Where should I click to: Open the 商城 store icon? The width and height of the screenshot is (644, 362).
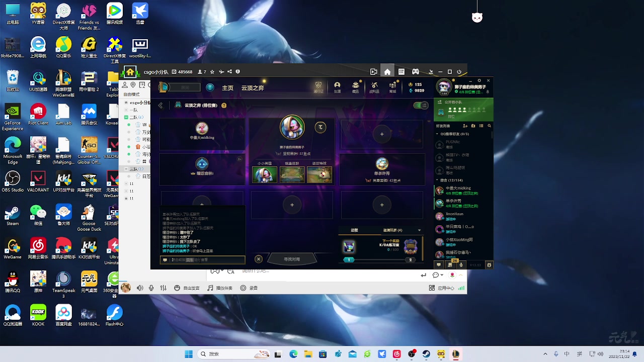pyautogui.click(x=392, y=87)
